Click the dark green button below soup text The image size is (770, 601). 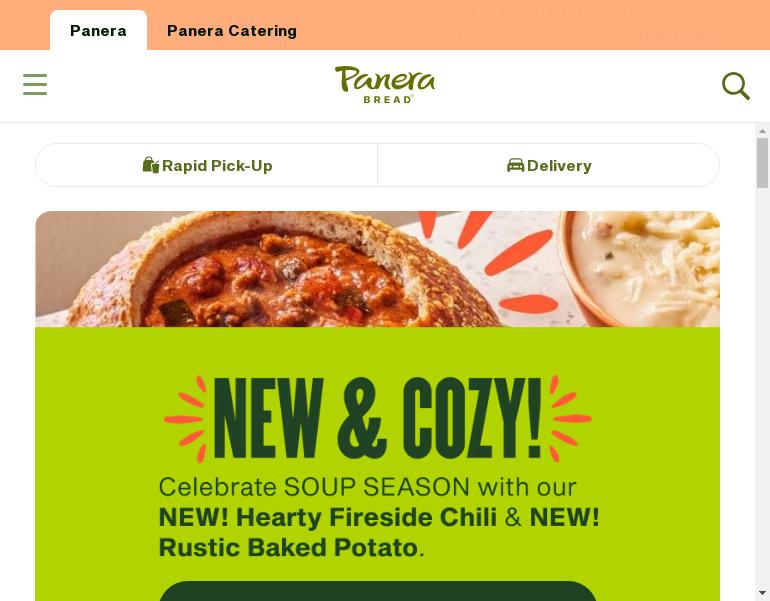pyautogui.click(x=377, y=591)
